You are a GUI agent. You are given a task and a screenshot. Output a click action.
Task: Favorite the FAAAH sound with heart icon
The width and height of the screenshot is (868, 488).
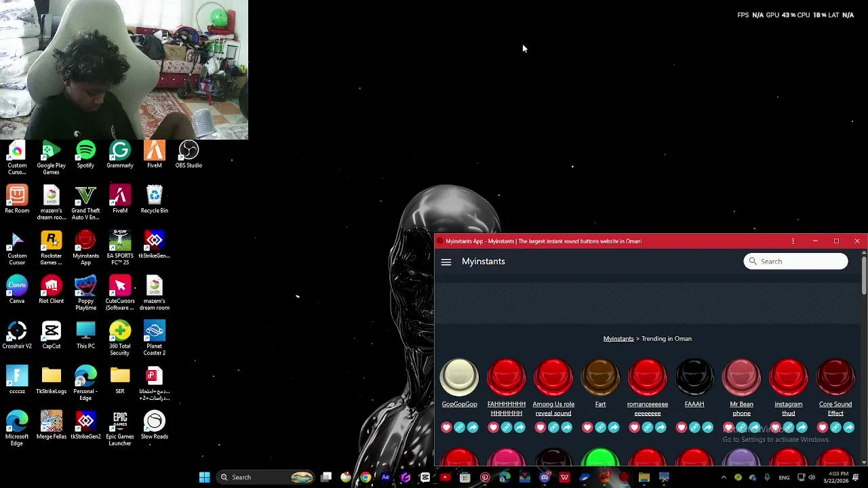pyautogui.click(x=682, y=427)
